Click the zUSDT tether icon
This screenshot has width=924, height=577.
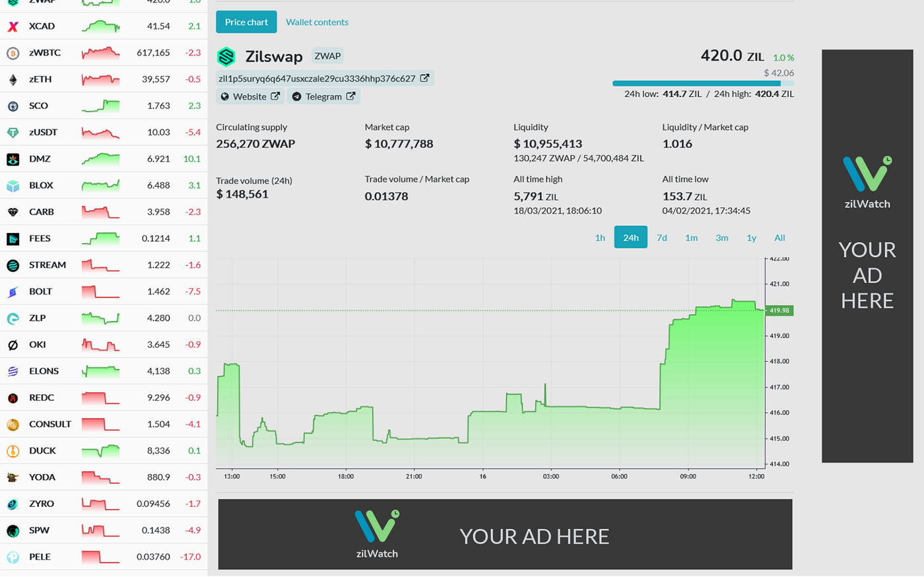13,132
